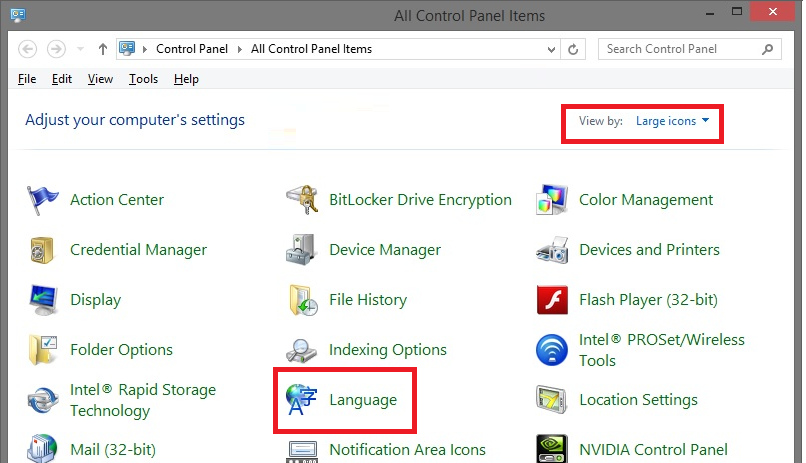This screenshot has width=806, height=463.
Task: Refresh the Control Panel view
Action: coord(573,49)
